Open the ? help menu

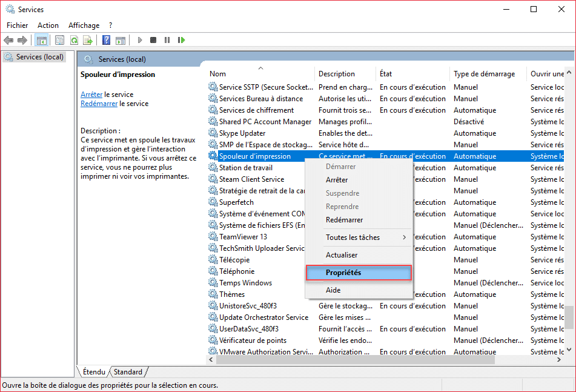pyautogui.click(x=111, y=25)
